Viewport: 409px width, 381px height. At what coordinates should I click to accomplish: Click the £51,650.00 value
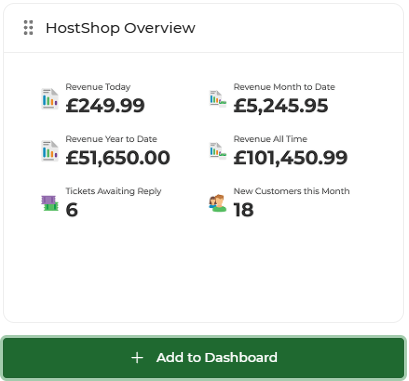(x=118, y=158)
